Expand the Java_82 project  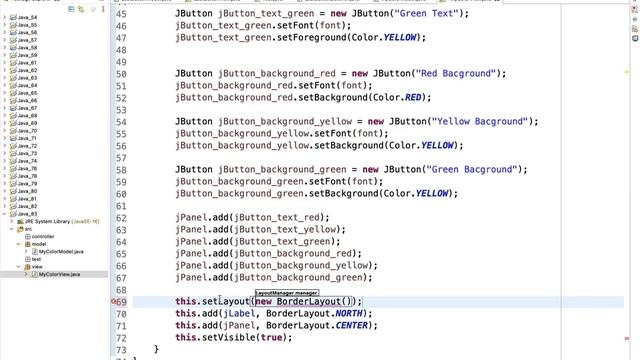pos(4,206)
